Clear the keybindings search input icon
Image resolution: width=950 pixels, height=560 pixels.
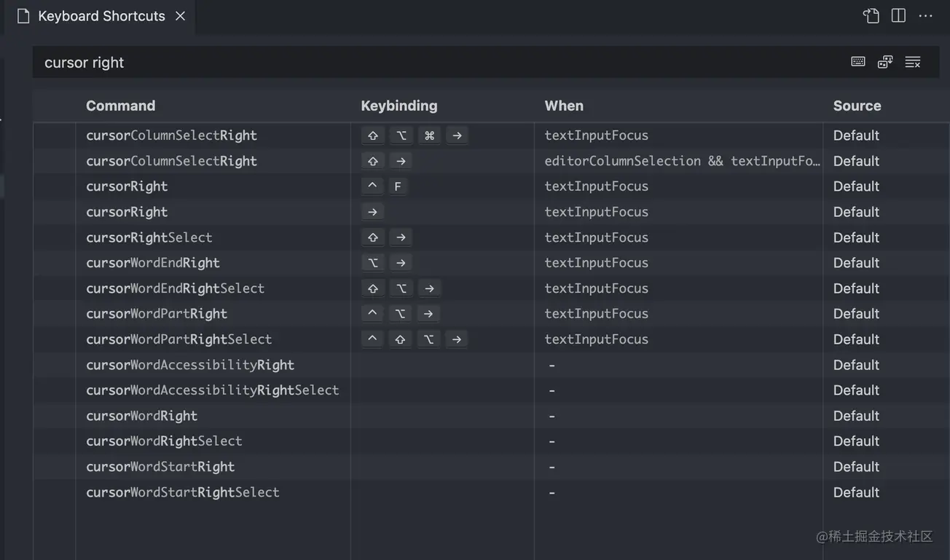coord(913,62)
